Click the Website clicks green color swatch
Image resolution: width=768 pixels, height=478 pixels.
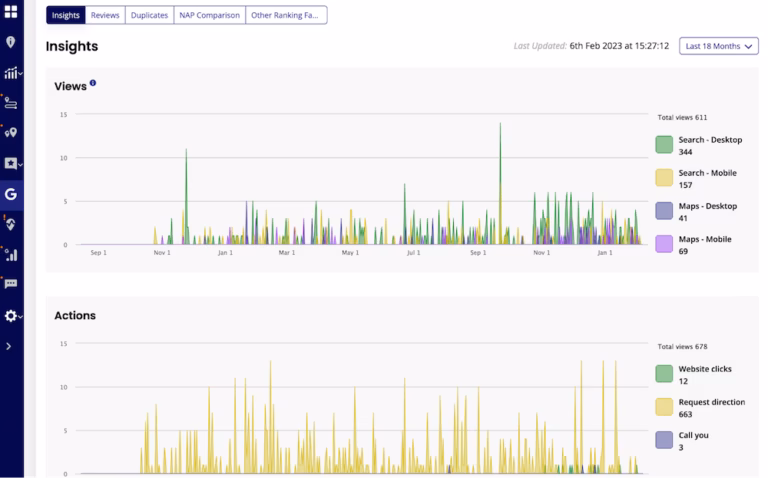click(664, 374)
